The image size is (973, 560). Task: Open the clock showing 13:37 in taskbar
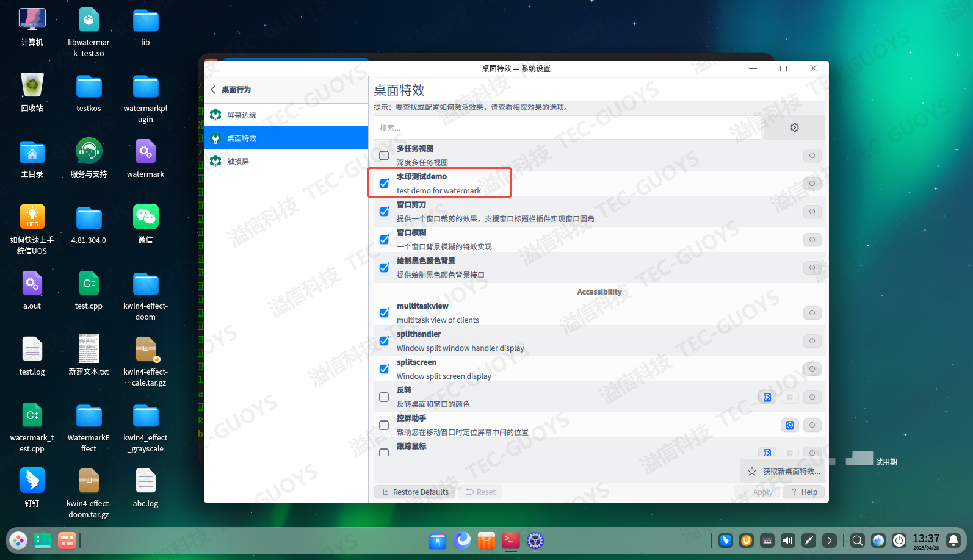click(x=926, y=540)
